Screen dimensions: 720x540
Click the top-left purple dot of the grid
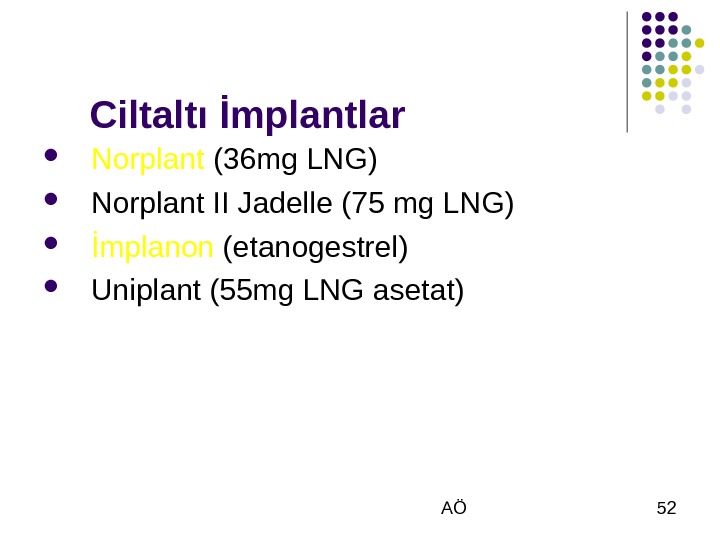coord(647,17)
